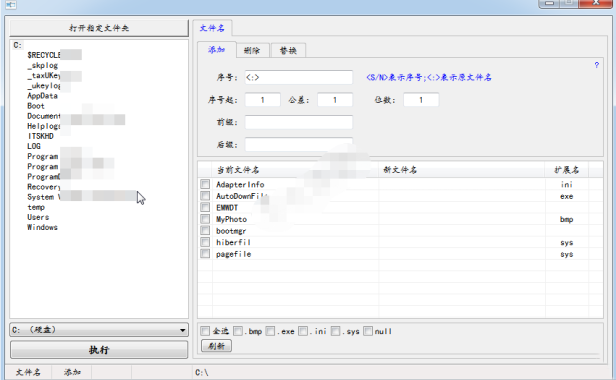Screen dimensions: 616x380
Task: Check the .sys filter checkbox
Action: coord(335,331)
